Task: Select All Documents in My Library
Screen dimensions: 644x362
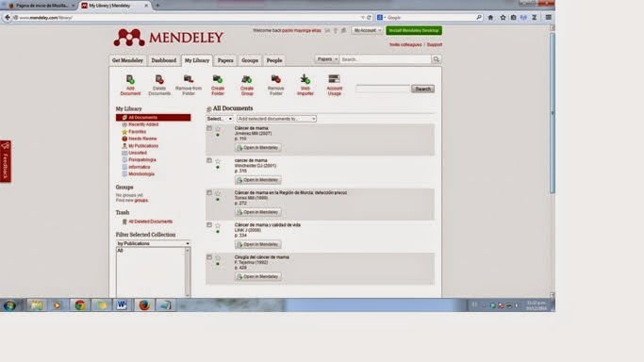Action: point(153,118)
